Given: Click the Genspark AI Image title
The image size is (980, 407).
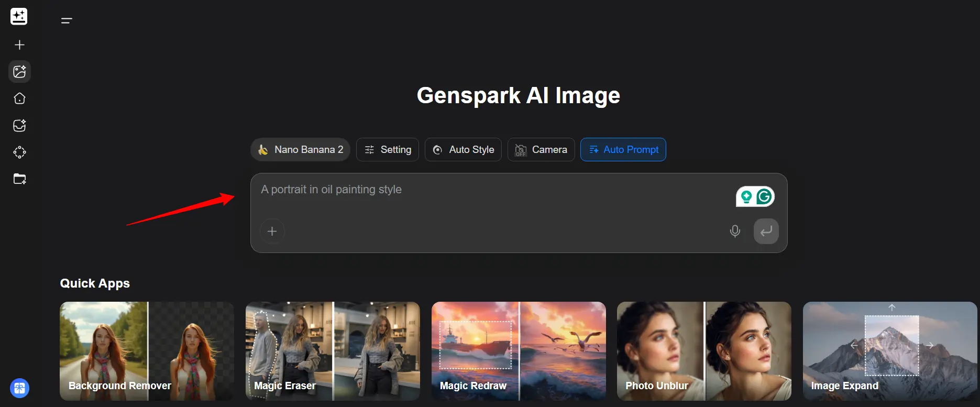Looking at the screenshot, I should click(519, 96).
